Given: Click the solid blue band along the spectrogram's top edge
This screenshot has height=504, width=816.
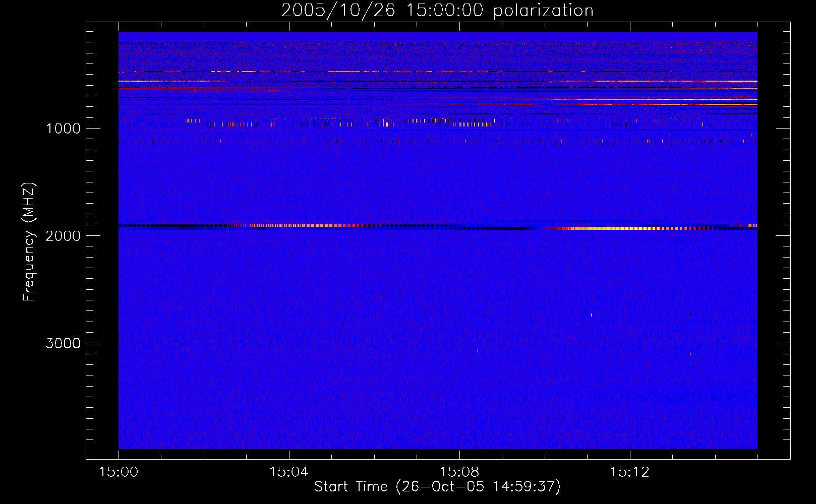Looking at the screenshot, I should tap(437, 36).
